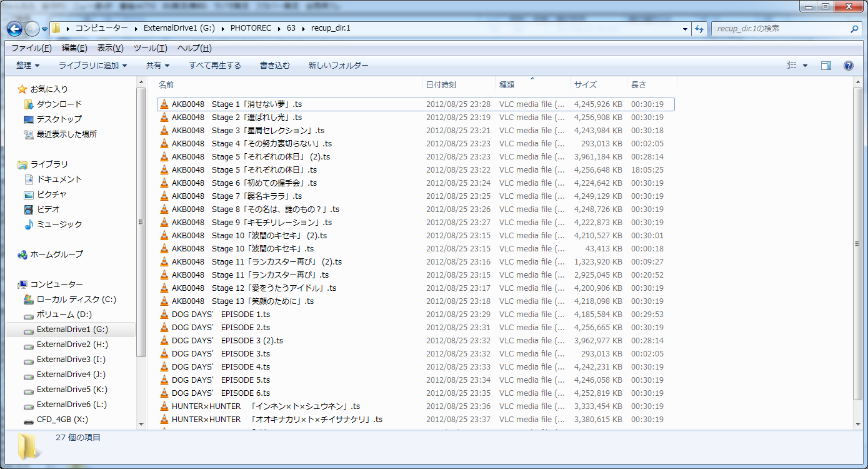Sort by the 名前 column header

(289, 84)
